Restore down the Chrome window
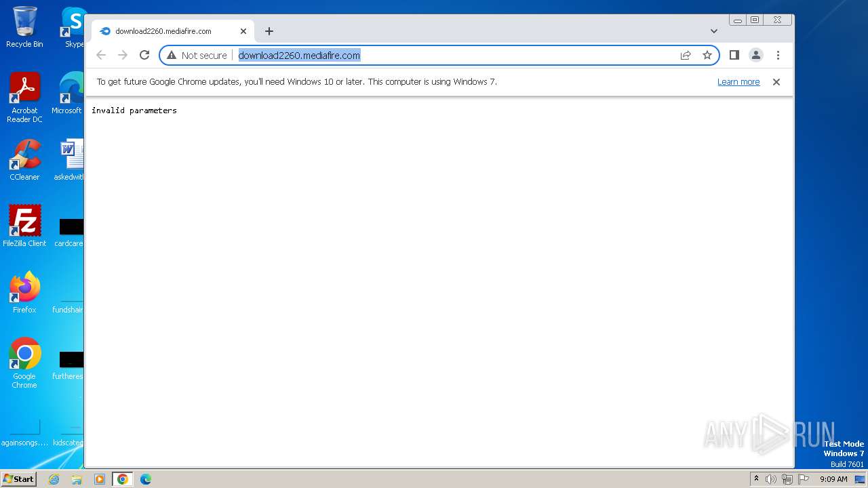 755,20
